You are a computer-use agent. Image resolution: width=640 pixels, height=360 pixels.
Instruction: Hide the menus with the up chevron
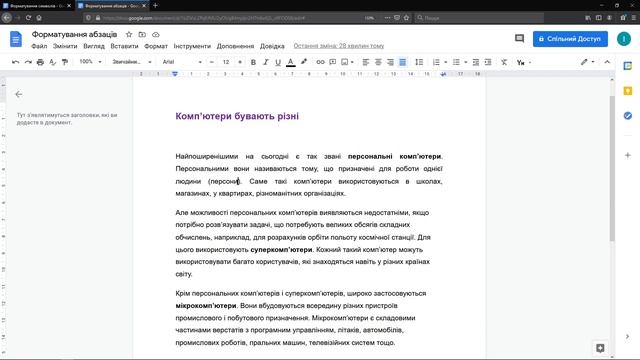607,62
